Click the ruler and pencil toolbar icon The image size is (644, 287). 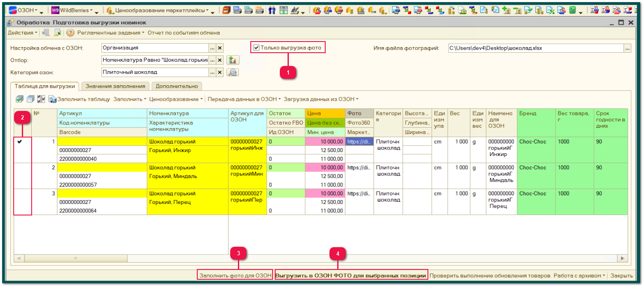tap(295, 10)
